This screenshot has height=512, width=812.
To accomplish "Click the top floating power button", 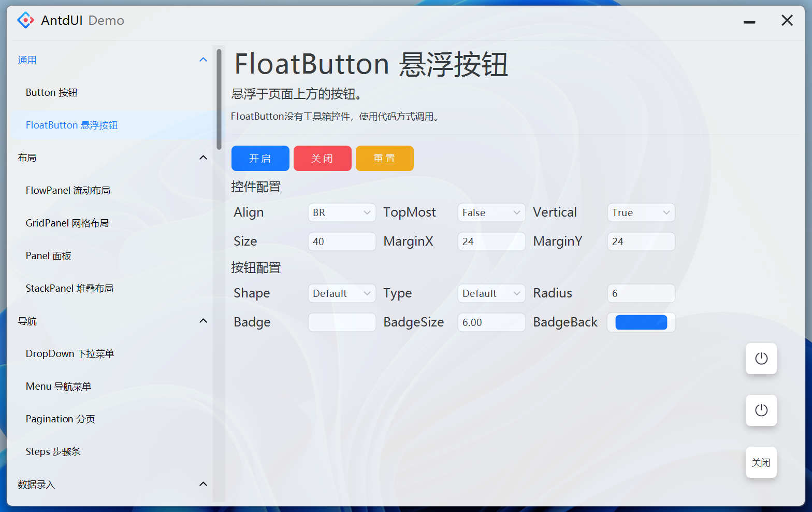I will [x=761, y=359].
